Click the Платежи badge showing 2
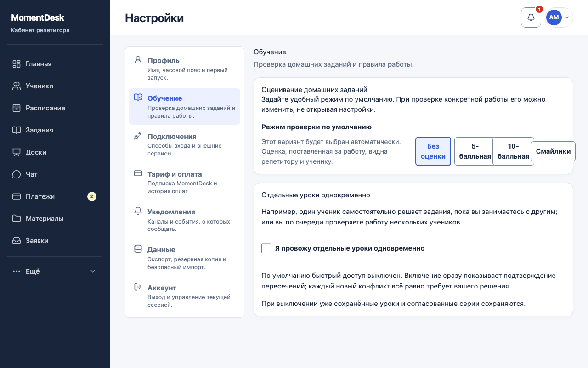The width and height of the screenshot is (588, 368). 92,196
